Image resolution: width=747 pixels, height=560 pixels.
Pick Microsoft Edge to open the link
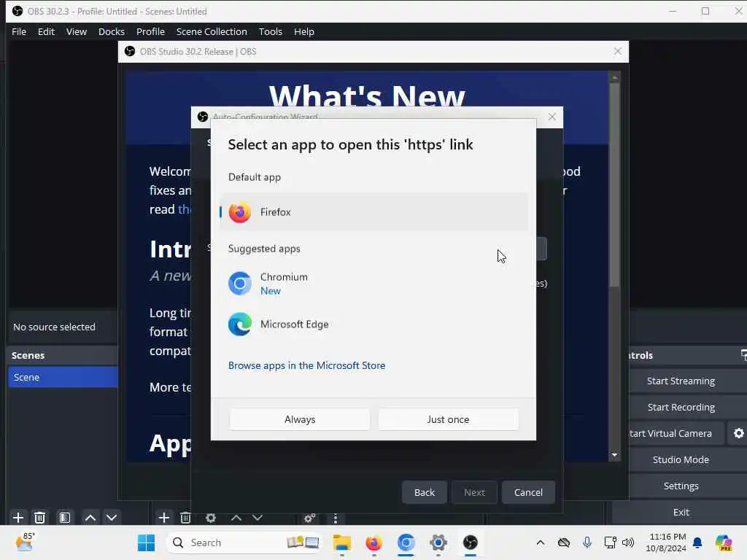[x=374, y=324]
